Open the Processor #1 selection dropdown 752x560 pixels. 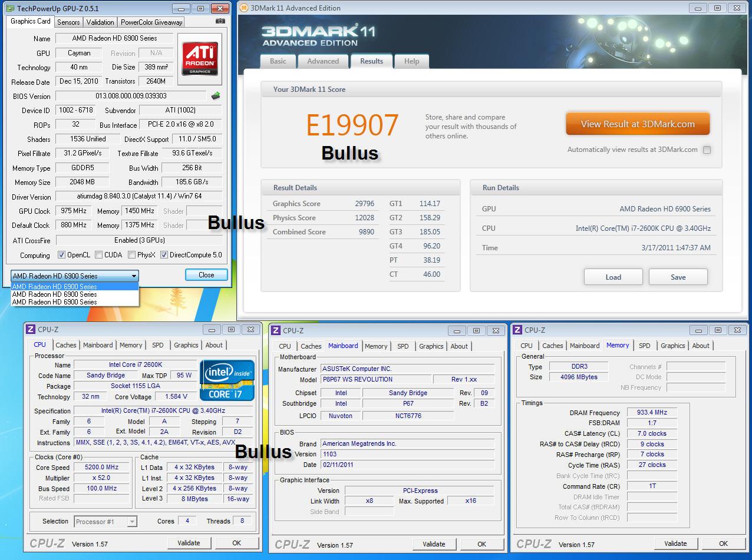pyautogui.click(x=105, y=521)
